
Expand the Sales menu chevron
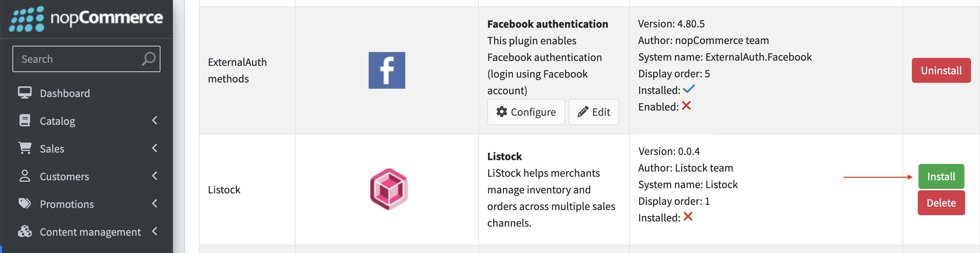(x=155, y=148)
